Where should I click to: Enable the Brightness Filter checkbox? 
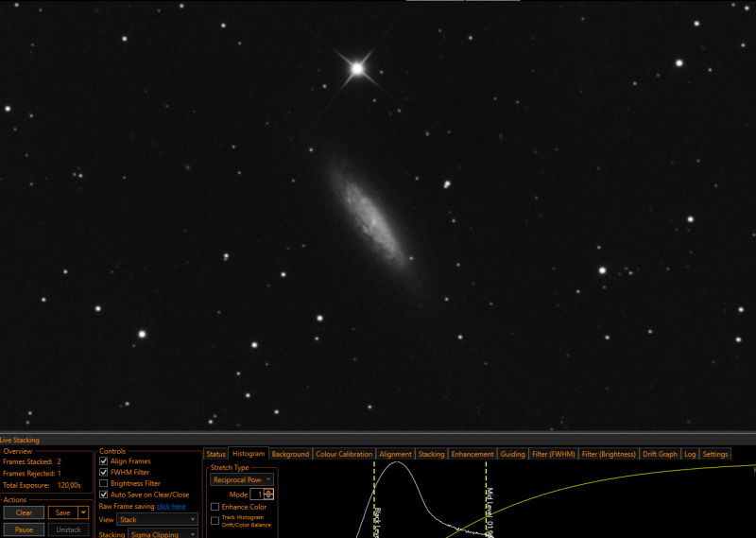pyautogui.click(x=103, y=483)
